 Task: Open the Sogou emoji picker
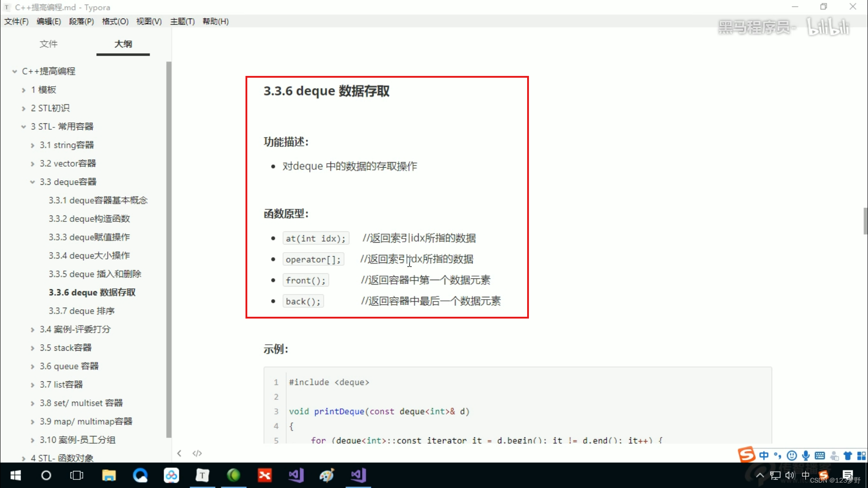point(793,456)
